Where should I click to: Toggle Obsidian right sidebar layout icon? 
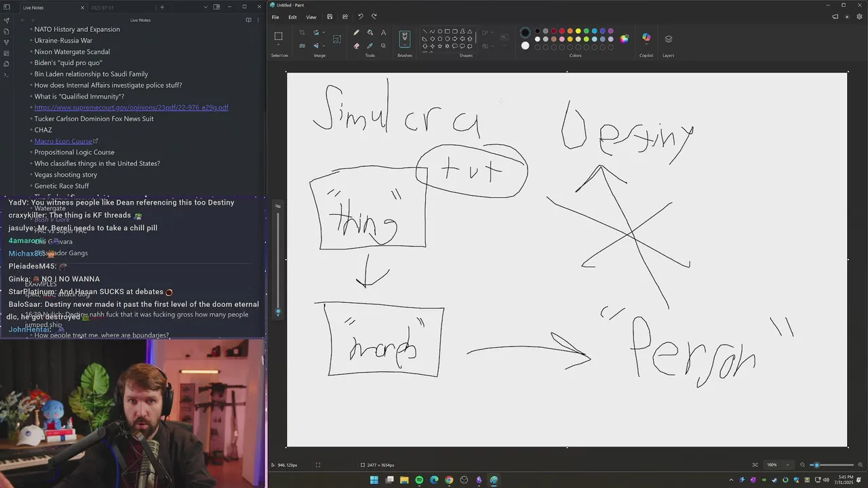click(216, 7)
